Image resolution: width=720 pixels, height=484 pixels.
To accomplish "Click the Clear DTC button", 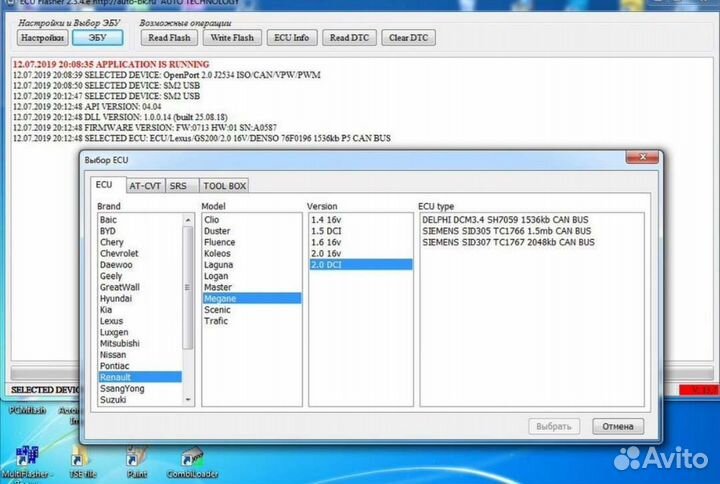I will tap(408, 38).
